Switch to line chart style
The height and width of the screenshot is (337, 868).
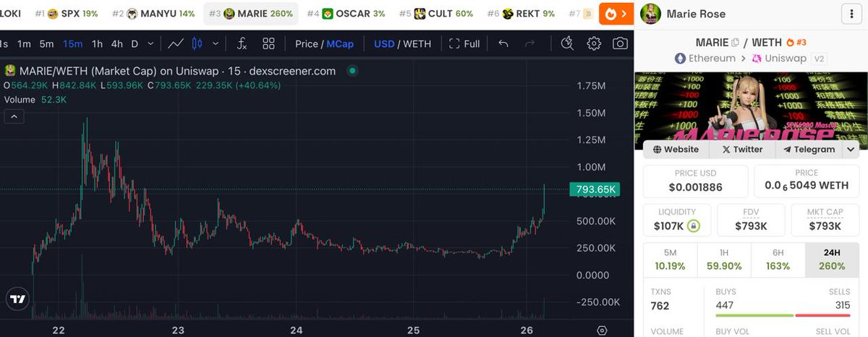coord(175,43)
